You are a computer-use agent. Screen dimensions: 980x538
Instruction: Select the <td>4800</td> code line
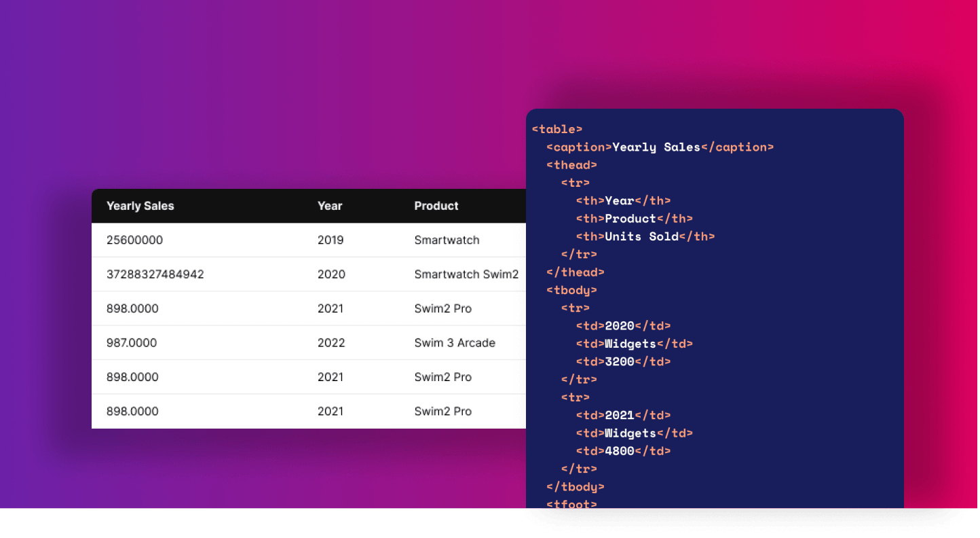click(623, 451)
